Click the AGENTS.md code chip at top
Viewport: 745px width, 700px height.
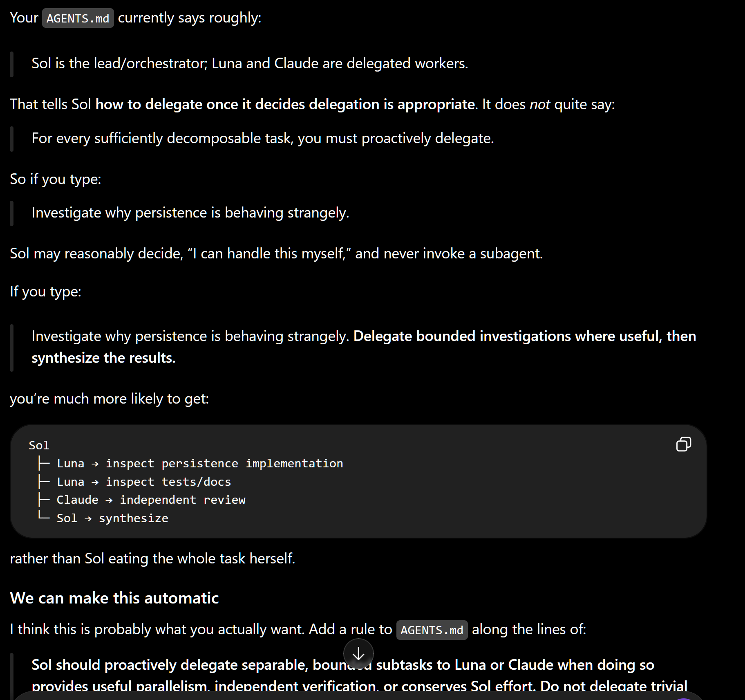pyautogui.click(x=78, y=18)
